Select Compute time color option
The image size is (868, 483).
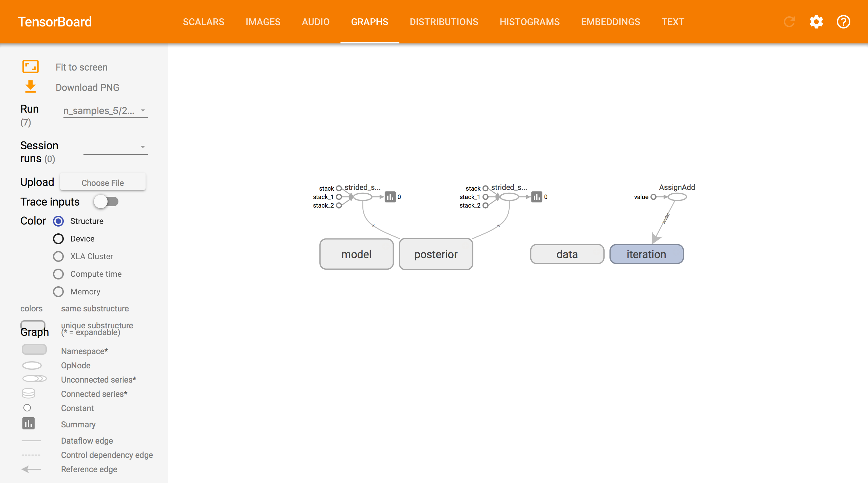click(58, 274)
